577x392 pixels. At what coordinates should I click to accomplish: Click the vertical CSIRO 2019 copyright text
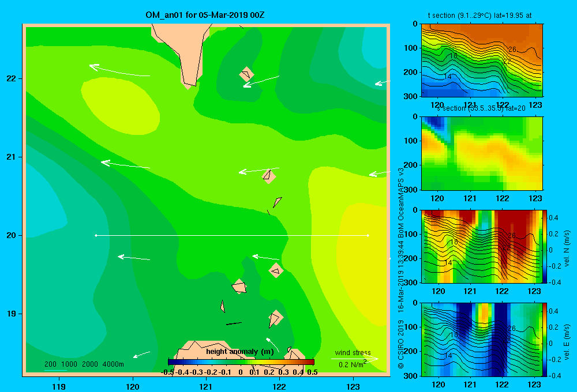pyautogui.click(x=401, y=344)
